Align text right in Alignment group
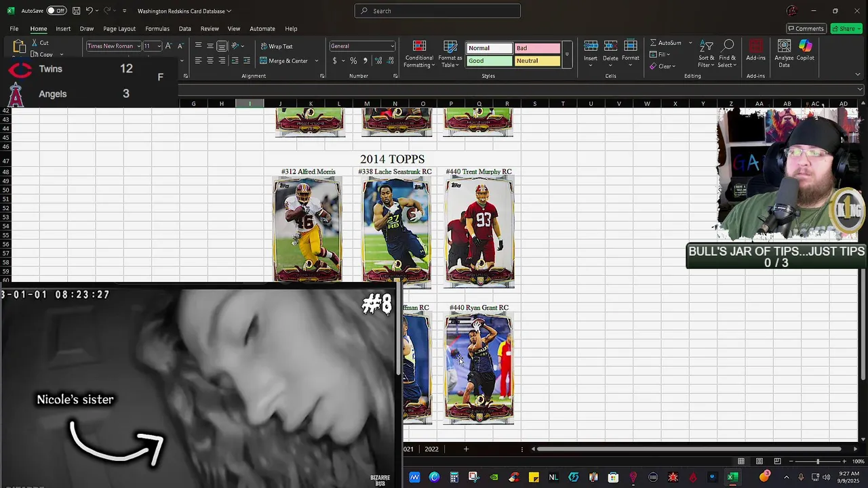The height and width of the screenshot is (488, 868). pos(222,60)
